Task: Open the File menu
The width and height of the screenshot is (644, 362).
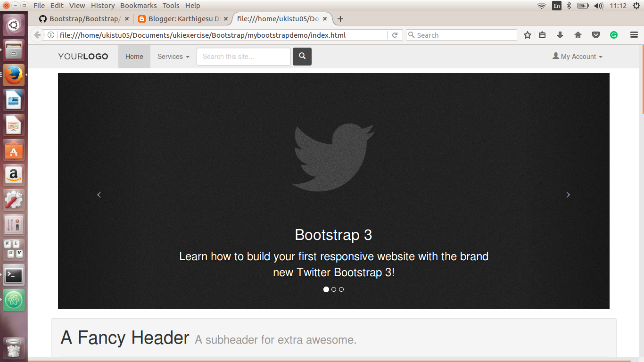Action: pos(39,6)
